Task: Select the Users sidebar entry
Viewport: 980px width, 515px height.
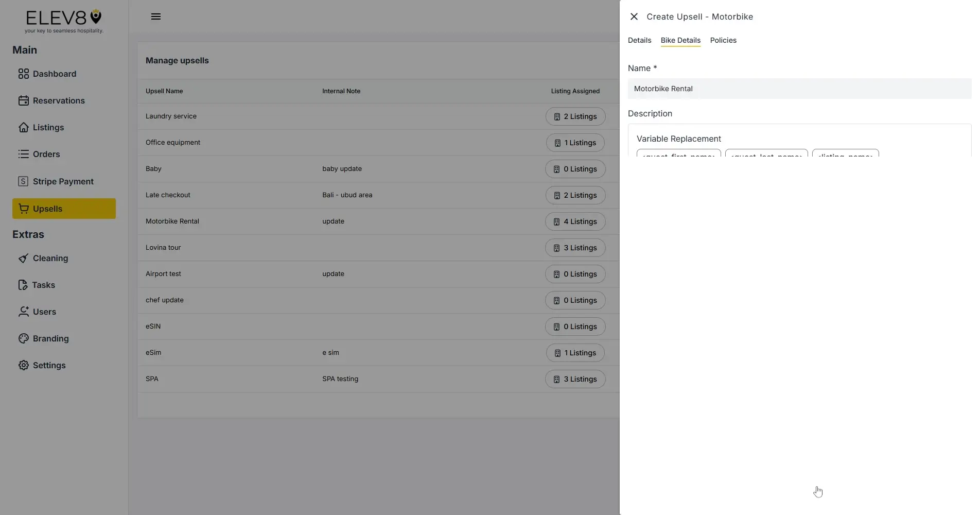Action: point(44,312)
